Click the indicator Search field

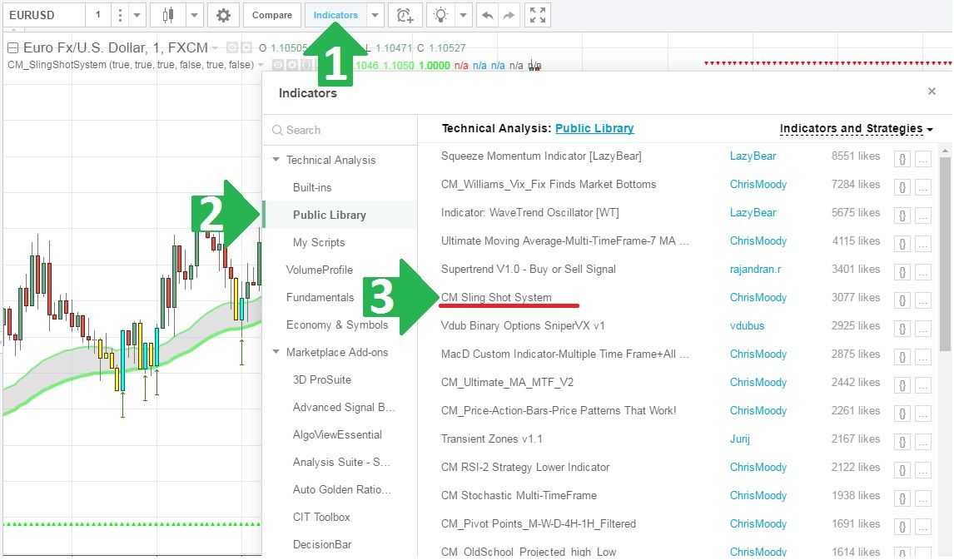[x=341, y=130]
